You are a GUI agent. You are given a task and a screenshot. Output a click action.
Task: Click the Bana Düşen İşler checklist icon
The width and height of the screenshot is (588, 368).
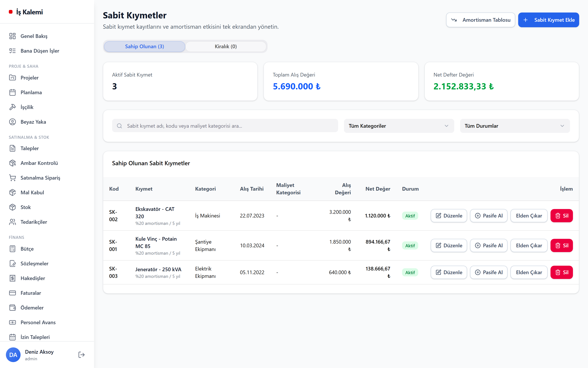12,51
